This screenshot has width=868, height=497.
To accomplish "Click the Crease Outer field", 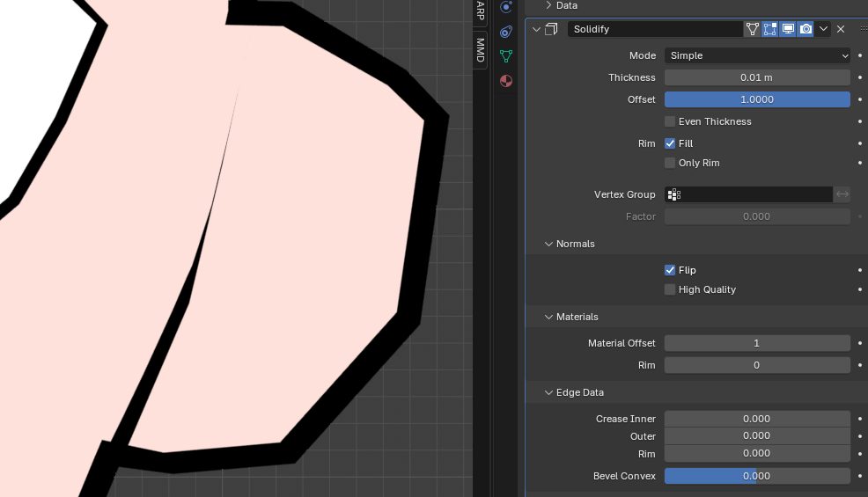I will [757, 435].
